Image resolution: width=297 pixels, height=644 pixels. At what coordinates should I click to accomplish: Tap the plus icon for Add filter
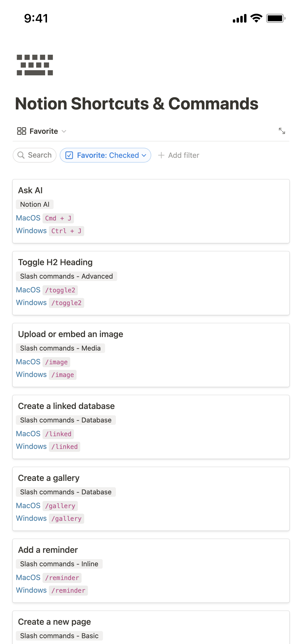161,155
